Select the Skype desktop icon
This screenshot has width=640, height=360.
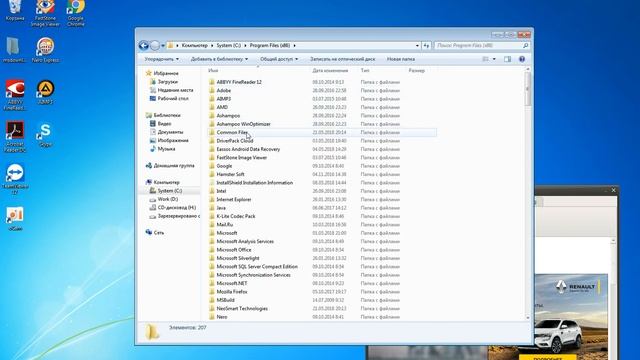(x=45, y=135)
